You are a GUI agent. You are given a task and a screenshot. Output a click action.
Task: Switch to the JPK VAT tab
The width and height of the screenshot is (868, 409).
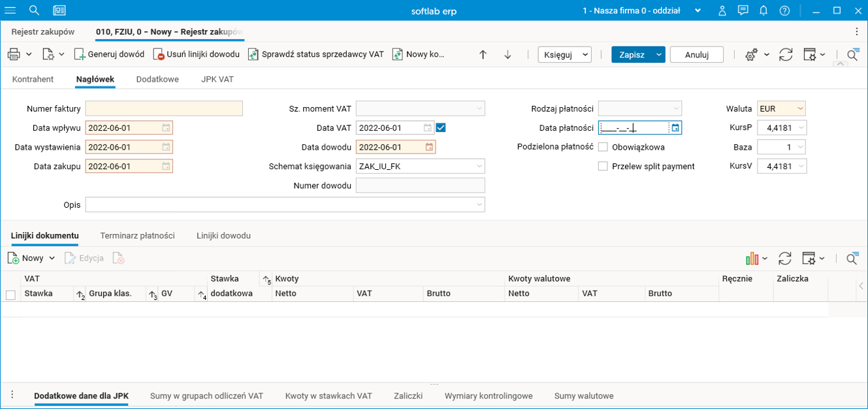pyautogui.click(x=217, y=79)
